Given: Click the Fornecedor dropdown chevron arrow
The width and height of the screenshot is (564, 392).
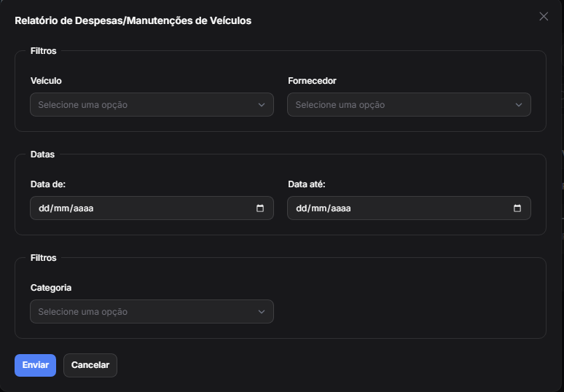Looking at the screenshot, I should tap(519, 105).
